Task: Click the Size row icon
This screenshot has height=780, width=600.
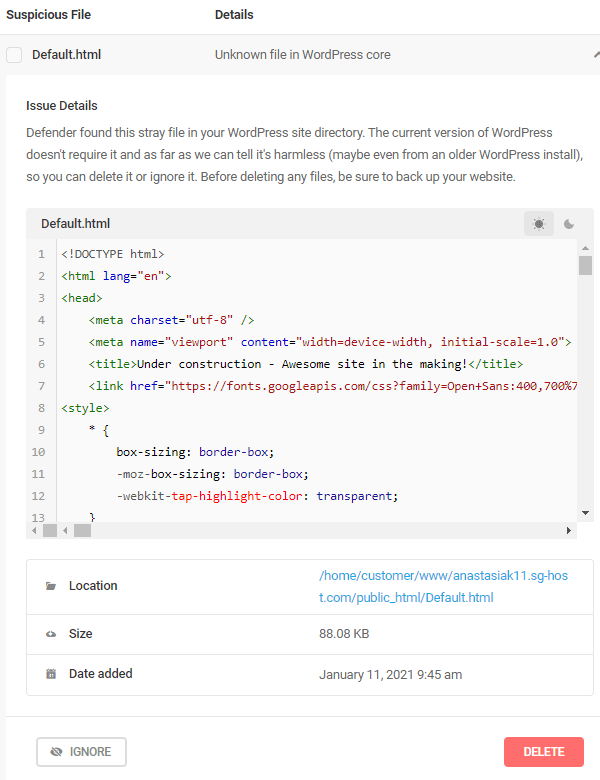Action: [x=51, y=634]
